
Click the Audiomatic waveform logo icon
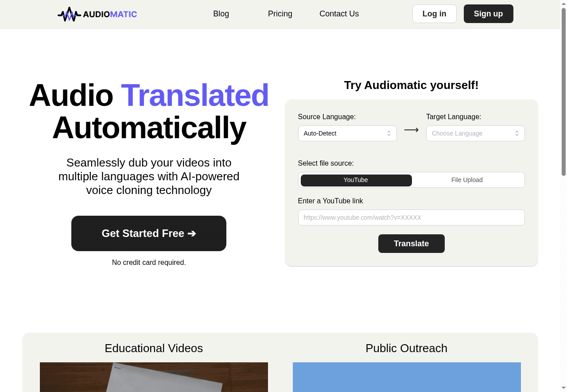(x=69, y=14)
